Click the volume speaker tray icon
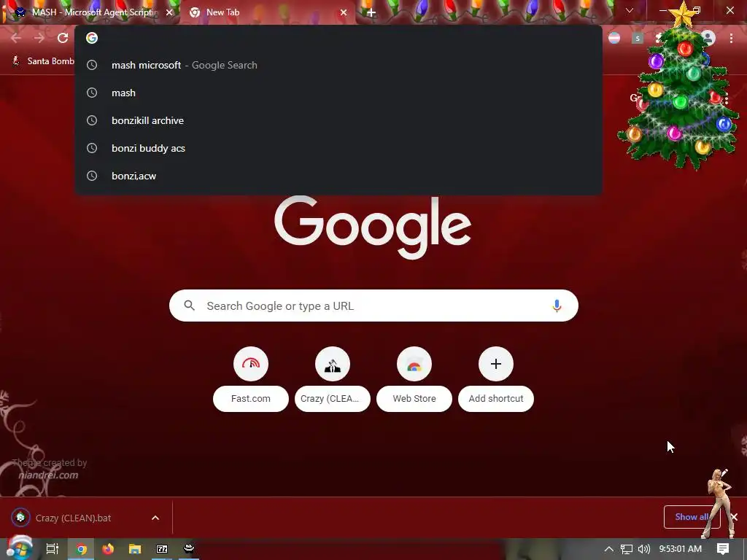 tap(643, 549)
